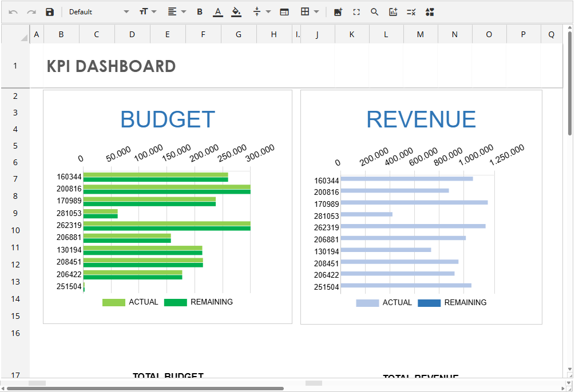Click the Redo arrow

point(31,12)
